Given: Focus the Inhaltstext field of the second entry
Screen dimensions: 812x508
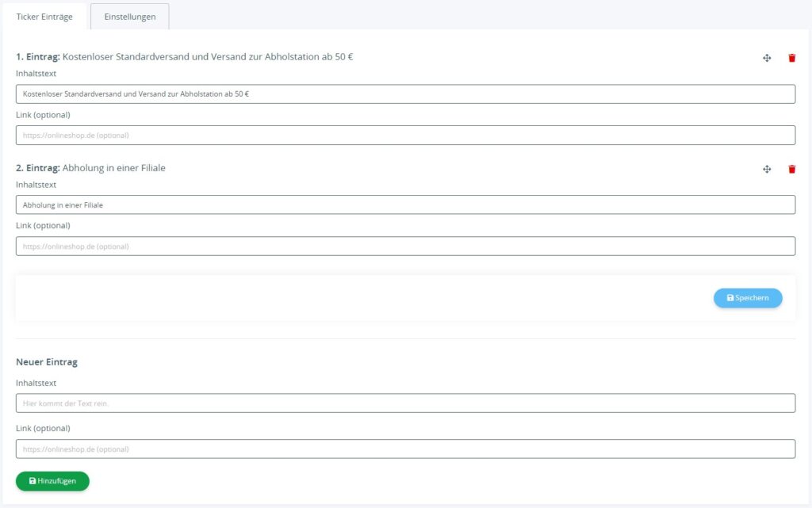Looking at the screenshot, I should coord(406,204).
